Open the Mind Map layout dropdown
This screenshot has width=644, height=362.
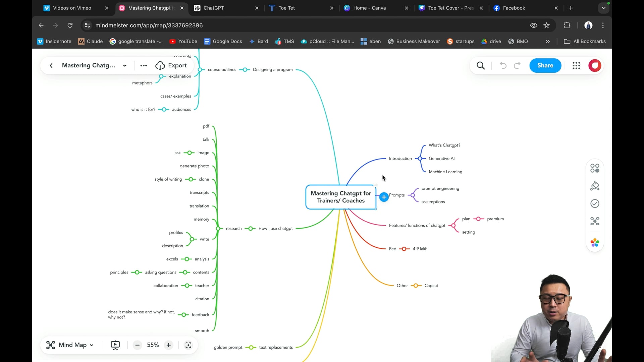pyautogui.click(x=70, y=345)
